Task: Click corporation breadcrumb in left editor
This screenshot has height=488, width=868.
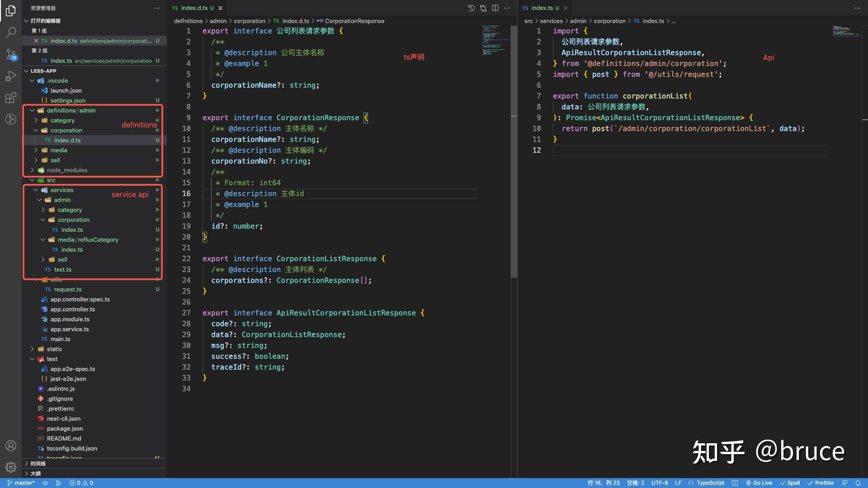Action: tap(250, 21)
